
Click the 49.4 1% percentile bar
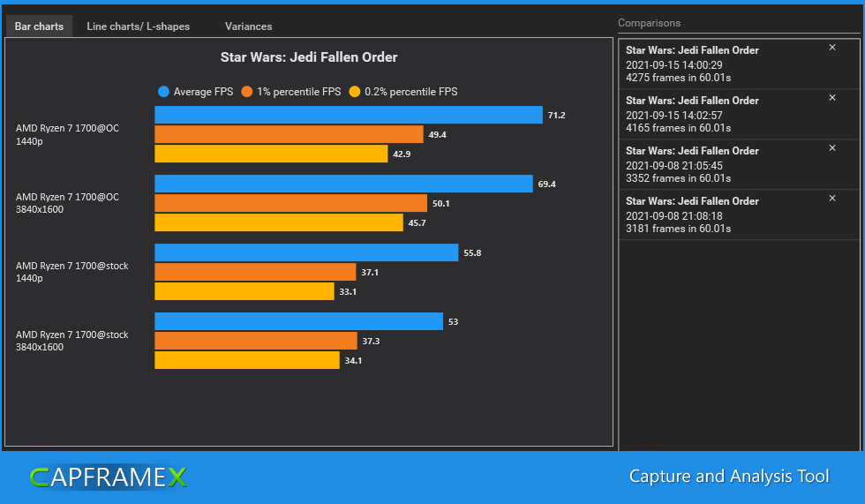click(290, 134)
